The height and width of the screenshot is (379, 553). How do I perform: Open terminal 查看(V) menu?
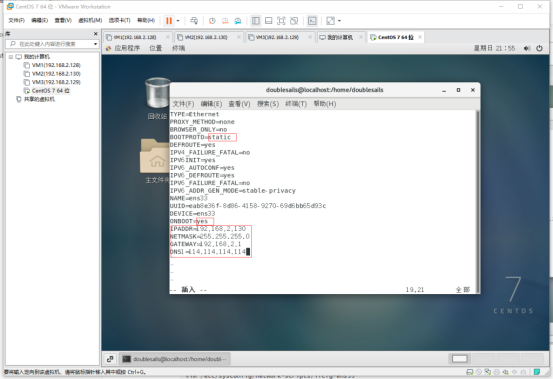pyautogui.click(x=239, y=104)
